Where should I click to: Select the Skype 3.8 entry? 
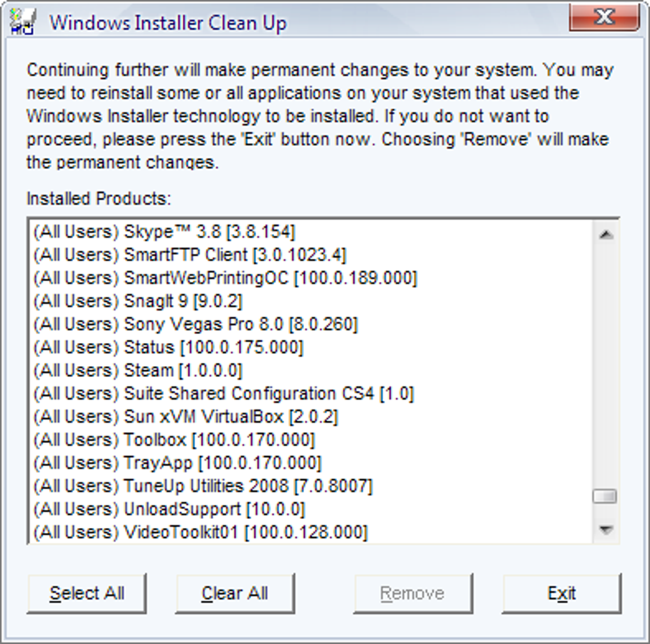click(311, 232)
